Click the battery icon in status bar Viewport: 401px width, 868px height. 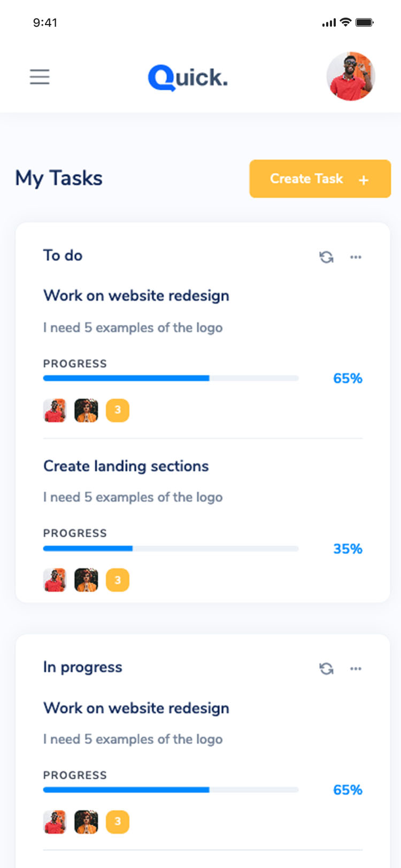tap(365, 22)
